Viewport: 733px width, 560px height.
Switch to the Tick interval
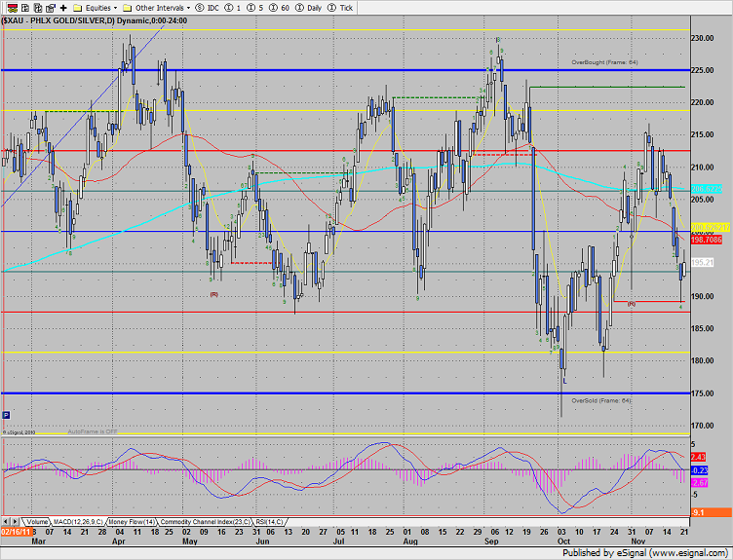[x=340, y=8]
